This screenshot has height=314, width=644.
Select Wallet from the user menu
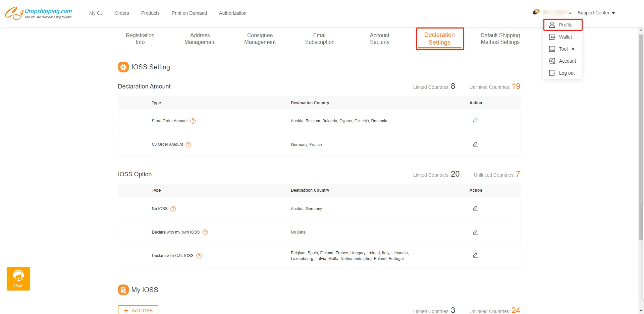[x=565, y=37]
